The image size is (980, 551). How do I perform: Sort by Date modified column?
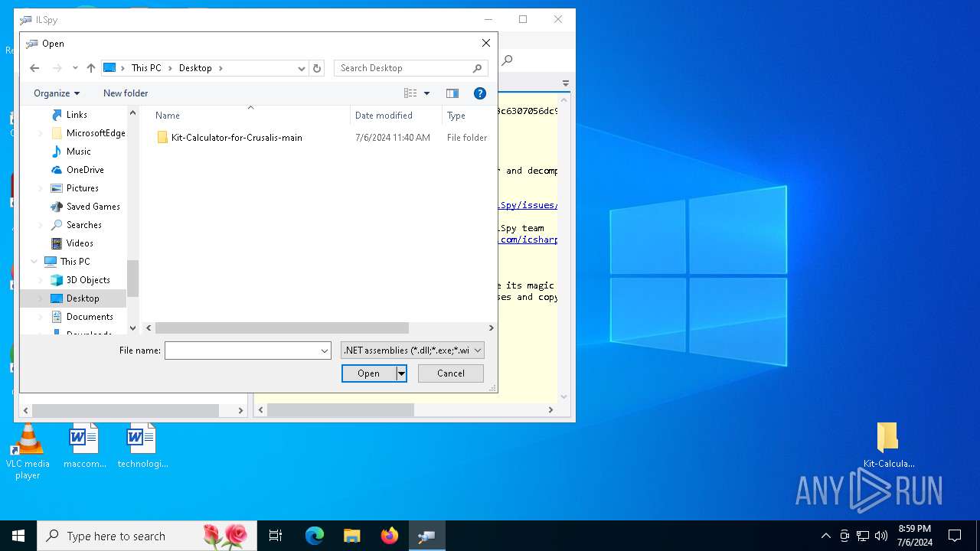point(396,116)
